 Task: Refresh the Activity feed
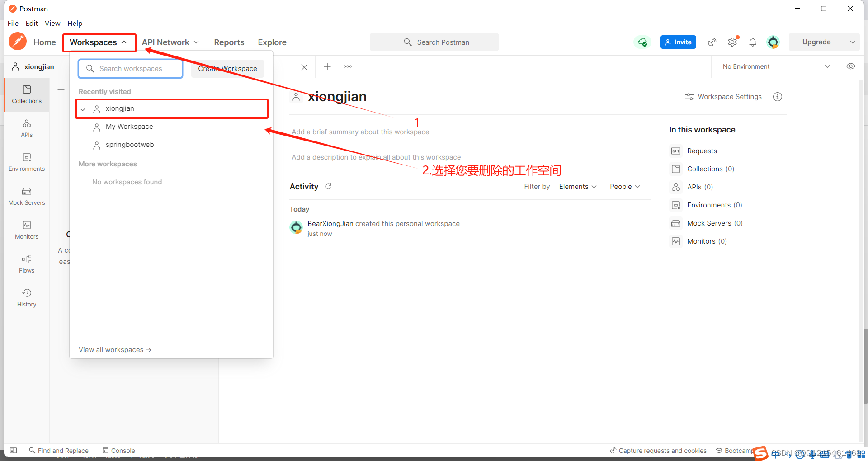(x=329, y=186)
